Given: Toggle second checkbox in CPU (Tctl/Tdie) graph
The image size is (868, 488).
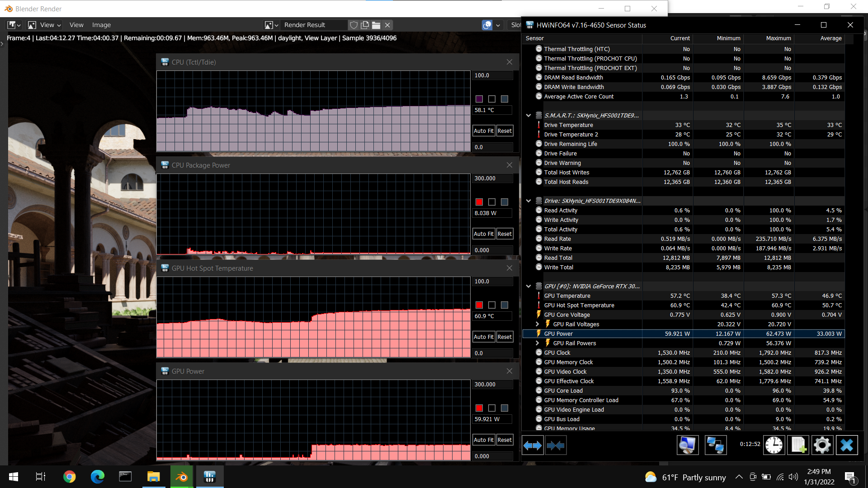Looking at the screenshot, I should [x=505, y=99].
